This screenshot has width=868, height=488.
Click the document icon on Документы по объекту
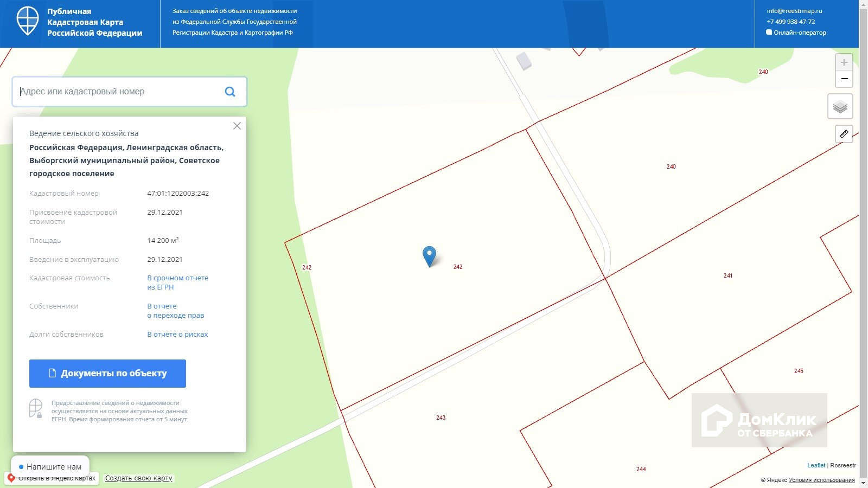coord(53,374)
